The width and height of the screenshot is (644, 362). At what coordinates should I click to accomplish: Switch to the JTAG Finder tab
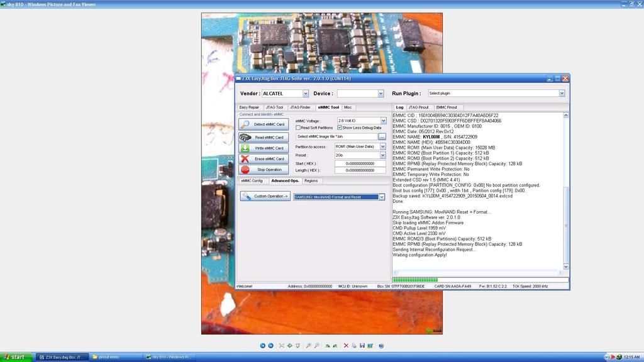pos(300,107)
